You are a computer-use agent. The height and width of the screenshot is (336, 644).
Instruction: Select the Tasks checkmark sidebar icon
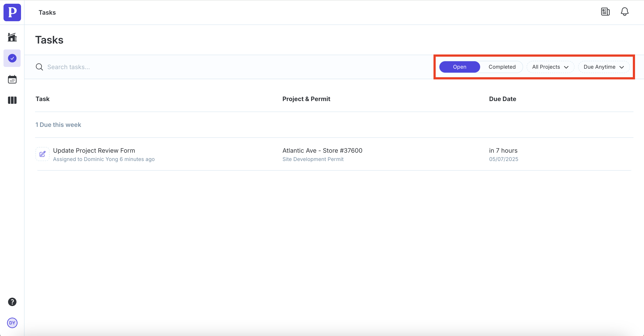click(12, 58)
